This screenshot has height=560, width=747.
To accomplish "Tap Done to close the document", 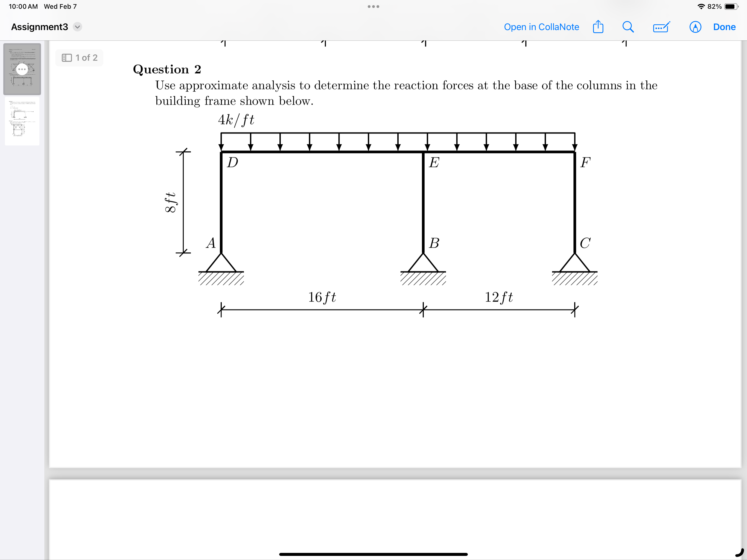I will pyautogui.click(x=724, y=27).
